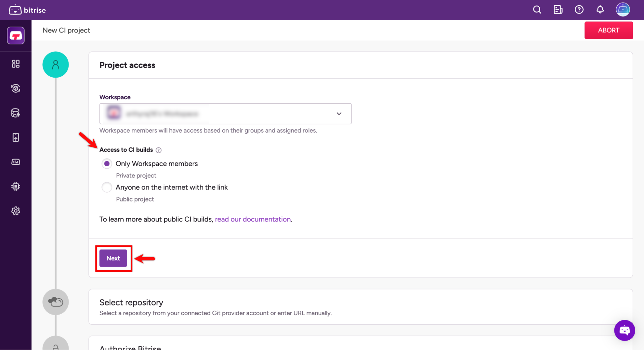Click the Project access step person icon
Screen dimensions: 644x350
coord(56,65)
